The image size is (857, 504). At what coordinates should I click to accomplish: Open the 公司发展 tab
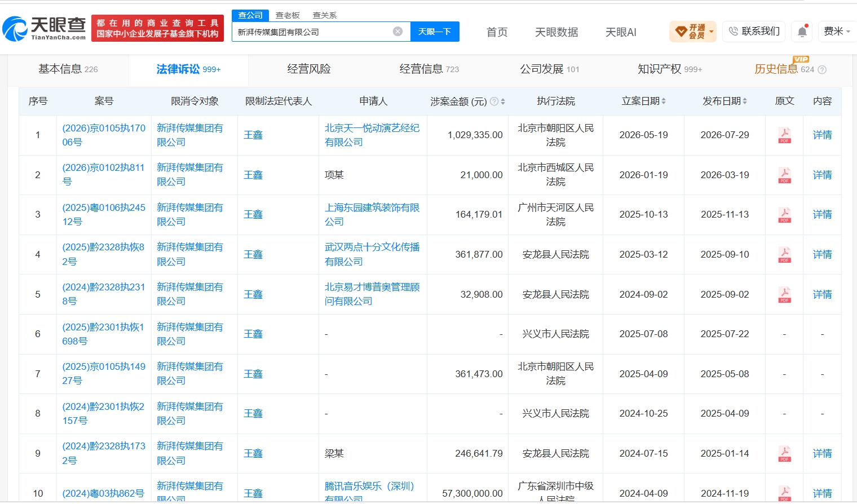click(550, 69)
